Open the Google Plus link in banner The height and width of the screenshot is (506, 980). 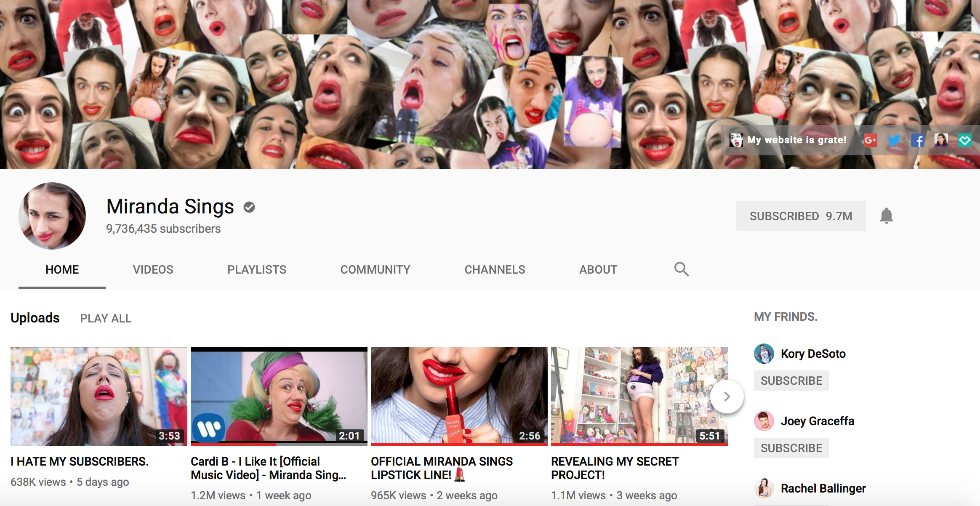[870, 140]
